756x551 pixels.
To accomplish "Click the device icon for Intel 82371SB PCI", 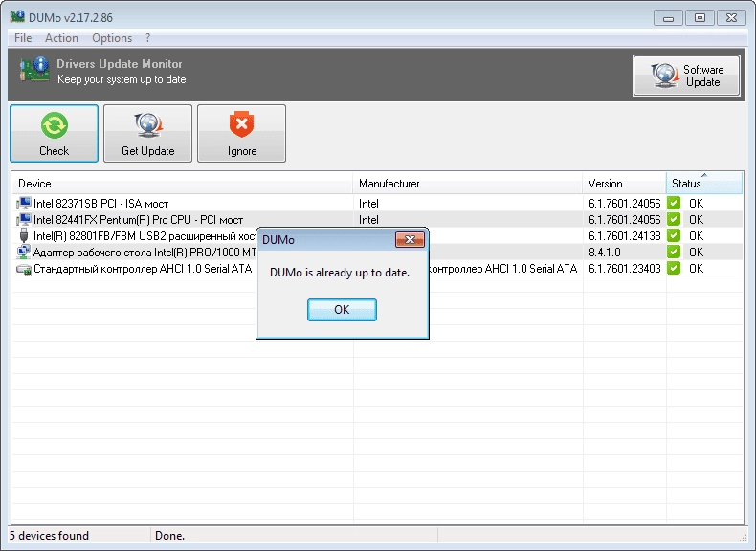I will pos(24,203).
